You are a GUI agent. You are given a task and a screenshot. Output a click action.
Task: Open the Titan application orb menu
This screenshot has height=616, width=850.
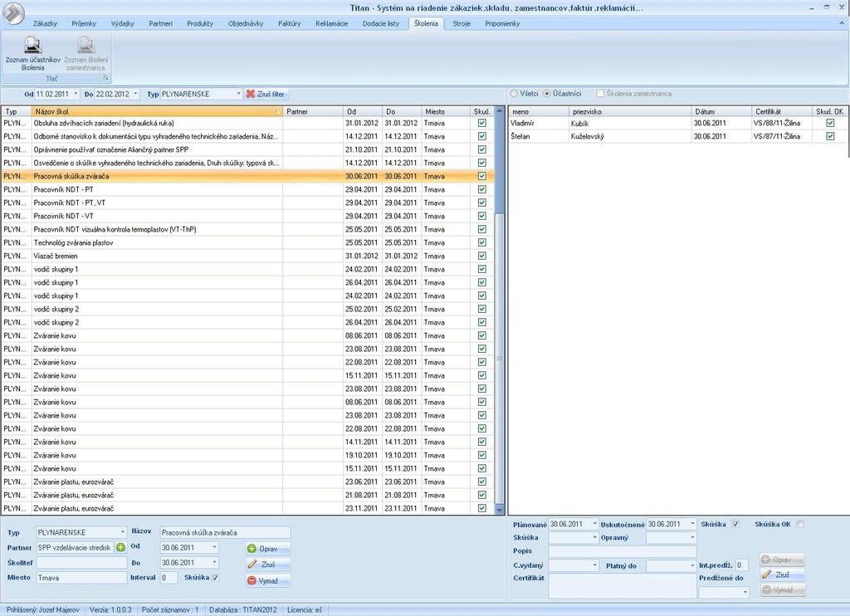(13, 13)
